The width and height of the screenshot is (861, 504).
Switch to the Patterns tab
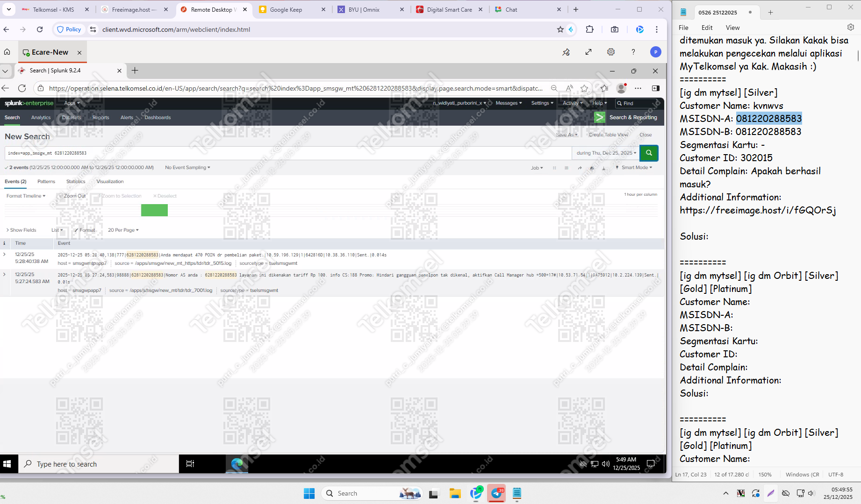pyautogui.click(x=46, y=182)
